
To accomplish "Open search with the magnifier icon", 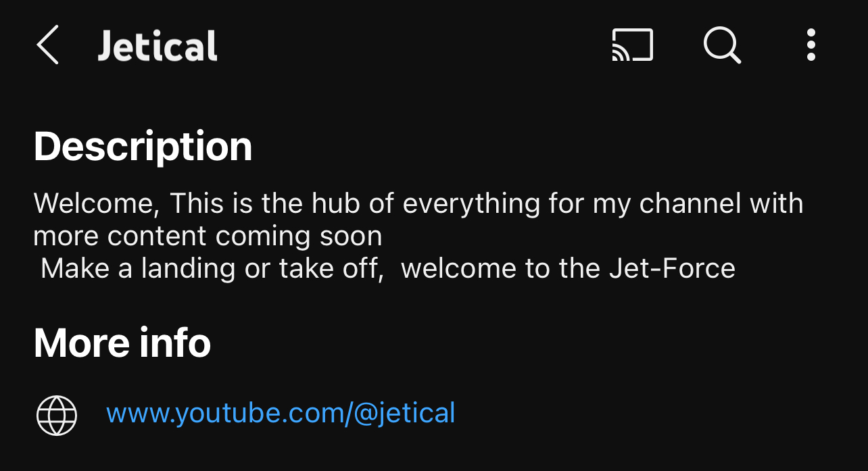I will pyautogui.click(x=722, y=46).
